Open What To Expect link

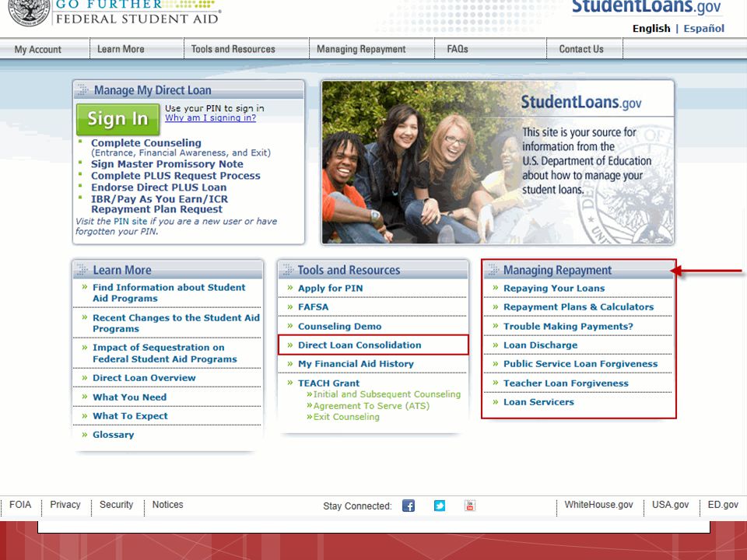(130, 416)
